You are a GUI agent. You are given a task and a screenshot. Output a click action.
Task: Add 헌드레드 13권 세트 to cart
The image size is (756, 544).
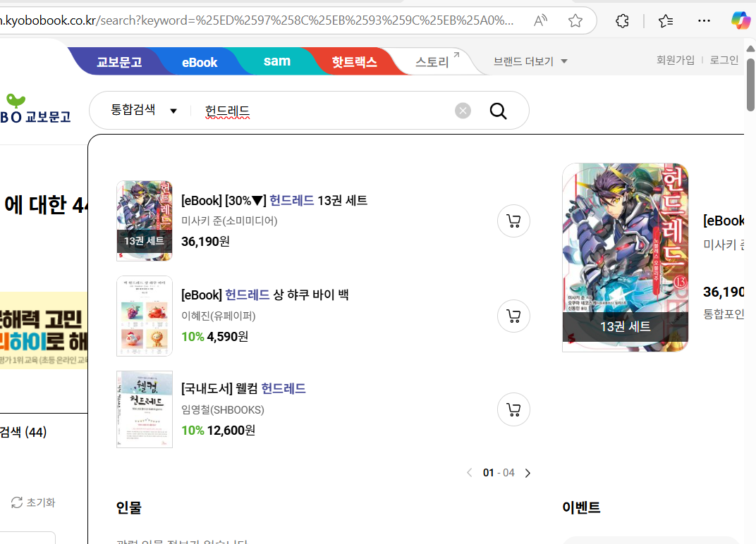pyautogui.click(x=513, y=221)
